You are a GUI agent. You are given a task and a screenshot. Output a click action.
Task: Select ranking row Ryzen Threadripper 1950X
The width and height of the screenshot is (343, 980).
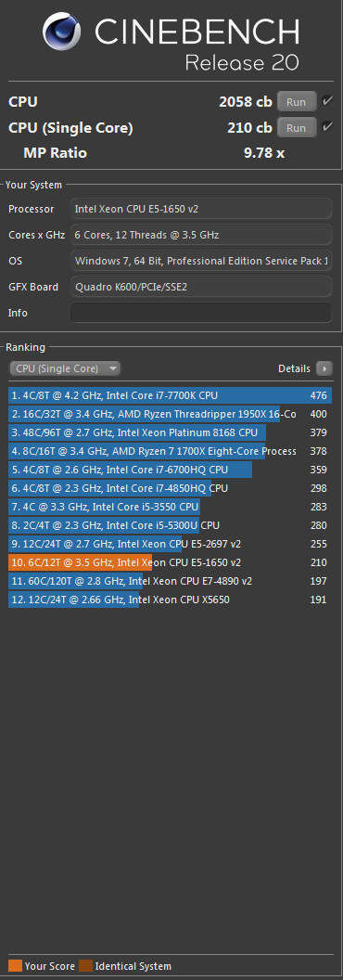point(170,415)
